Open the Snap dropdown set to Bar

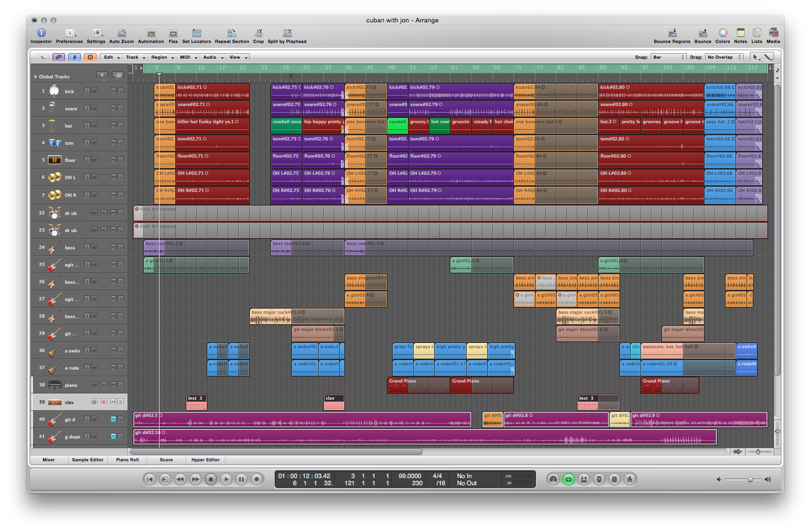point(669,57)
